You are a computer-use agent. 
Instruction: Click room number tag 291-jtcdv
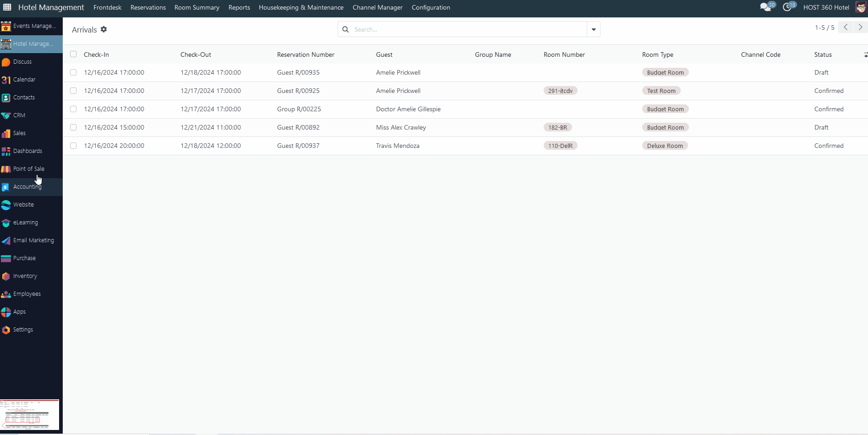pyautogui.click(x=560, y=91)
